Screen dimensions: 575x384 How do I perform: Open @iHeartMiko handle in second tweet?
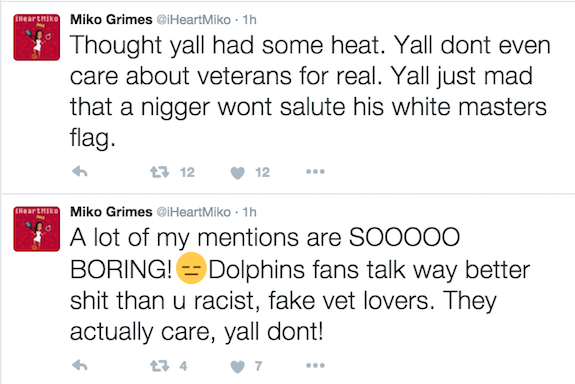(194, 212)
